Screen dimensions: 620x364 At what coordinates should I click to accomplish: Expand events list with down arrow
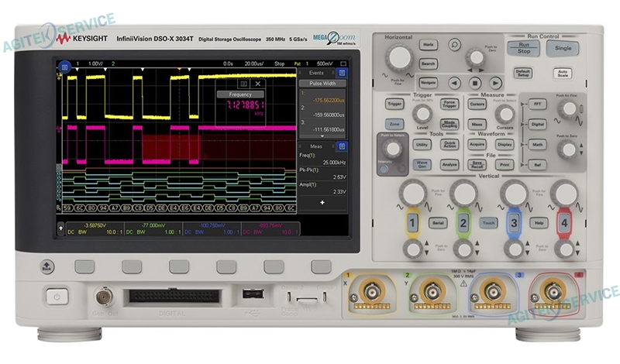point(322,135)
